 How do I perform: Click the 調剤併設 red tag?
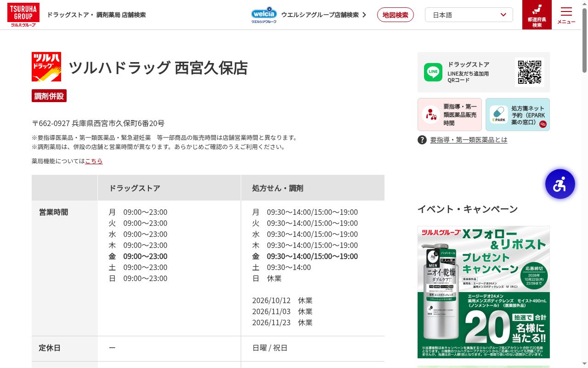point(49,96)
